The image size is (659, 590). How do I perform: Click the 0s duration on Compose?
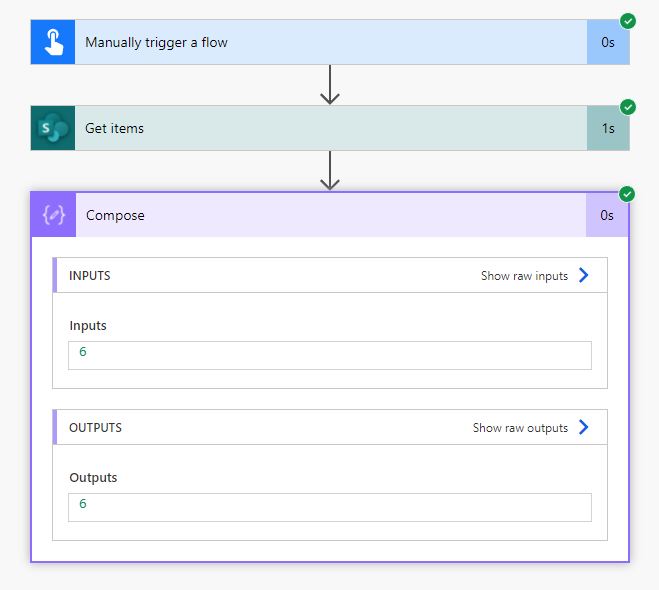pos(607,215)
